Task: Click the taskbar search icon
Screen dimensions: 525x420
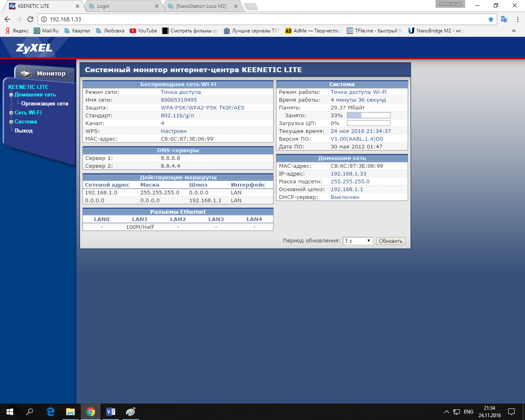Action: tap(30, 412)
